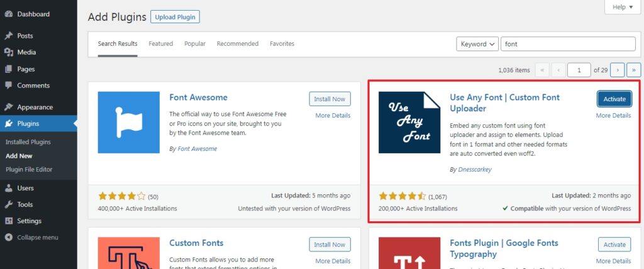Click Use Any Font star rating
The height and width of the screenshot is (269, 644).
click(x=402, y=196)
